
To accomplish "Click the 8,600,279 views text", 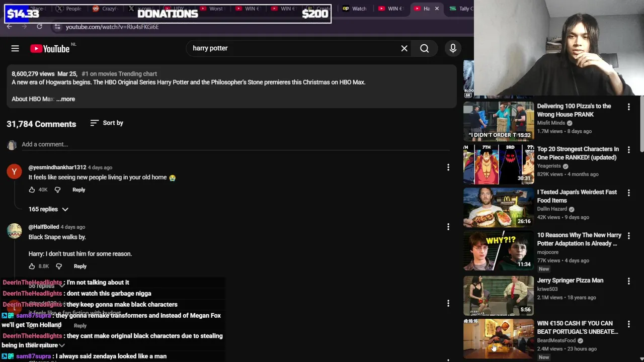I will pos(33,74).
